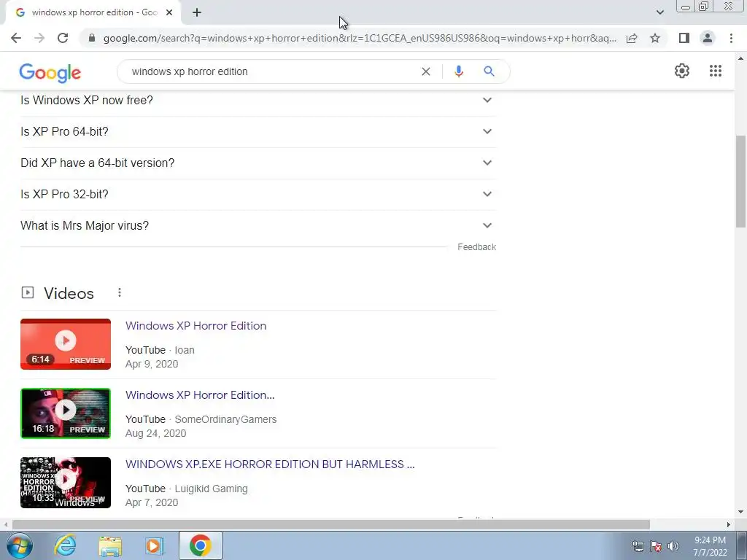The width and height of the screenshot is (747, 560).
Task: Submit search with the magnifier icon
Action: tap(489, 71)
